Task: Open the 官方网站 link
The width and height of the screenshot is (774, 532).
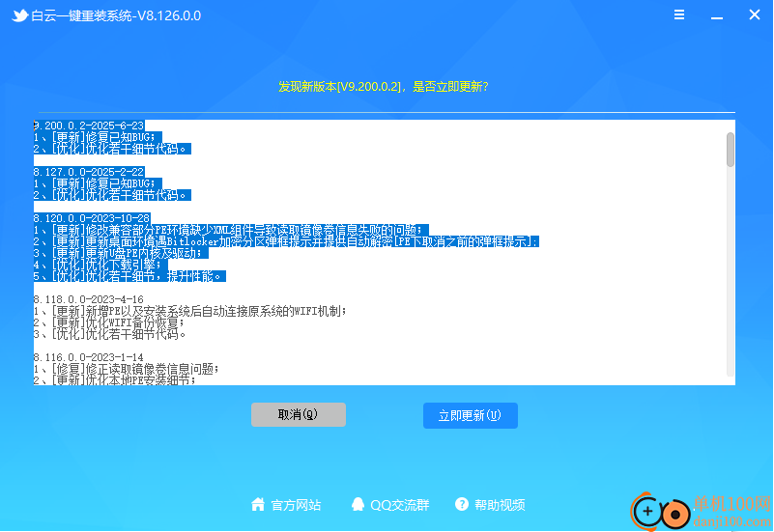Action: (x=297, y=505)
